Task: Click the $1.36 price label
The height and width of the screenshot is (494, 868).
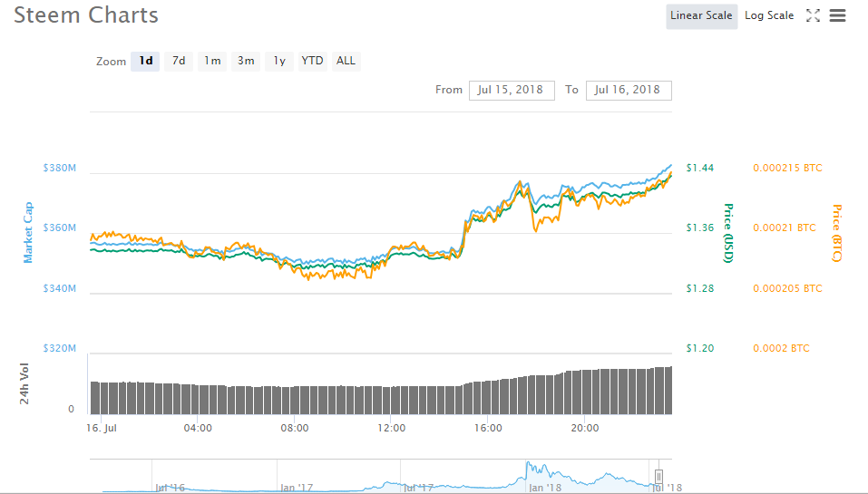Action: tap(699, 228)
